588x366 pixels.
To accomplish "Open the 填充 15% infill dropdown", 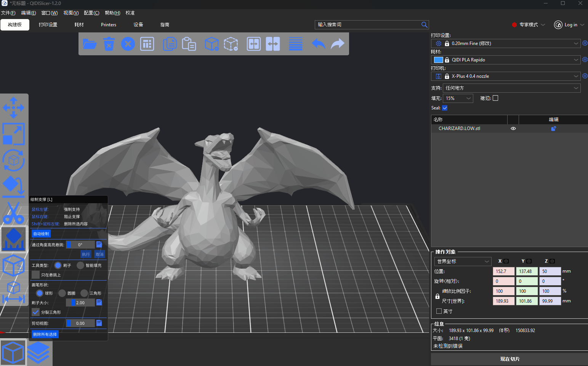I will pyautogui.click(x=458, y=98).
